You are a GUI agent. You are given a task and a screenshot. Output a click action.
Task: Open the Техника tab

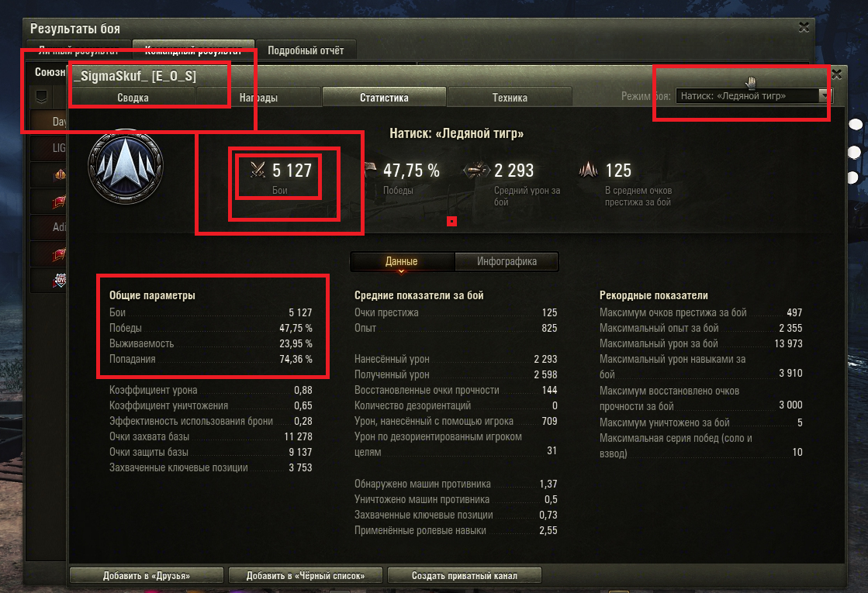[510, 98]
